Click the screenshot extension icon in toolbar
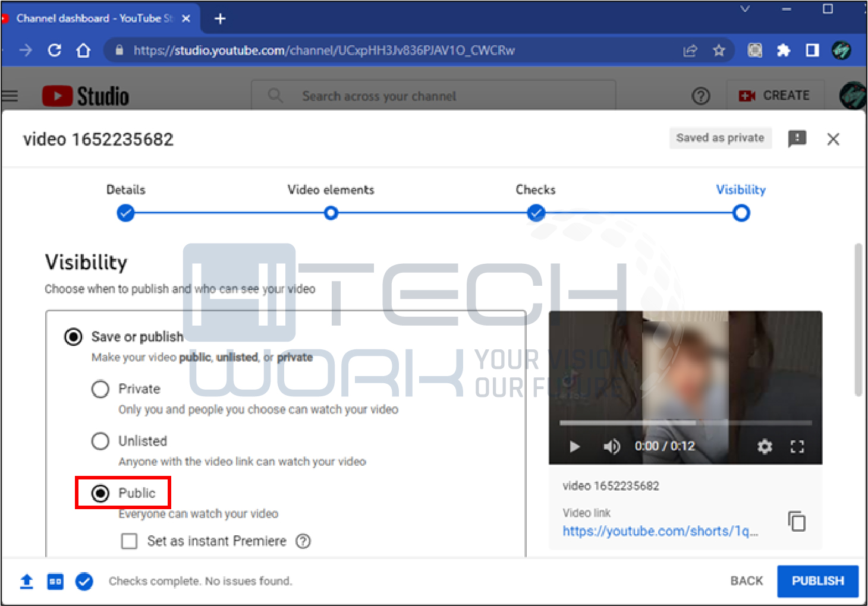 pos(755,50)
